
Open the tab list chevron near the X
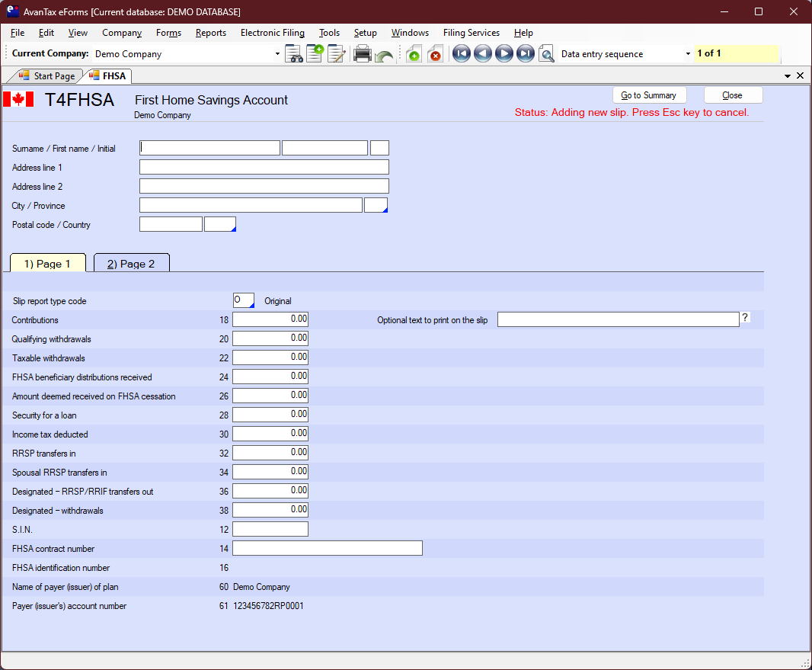tap(787, 75)
